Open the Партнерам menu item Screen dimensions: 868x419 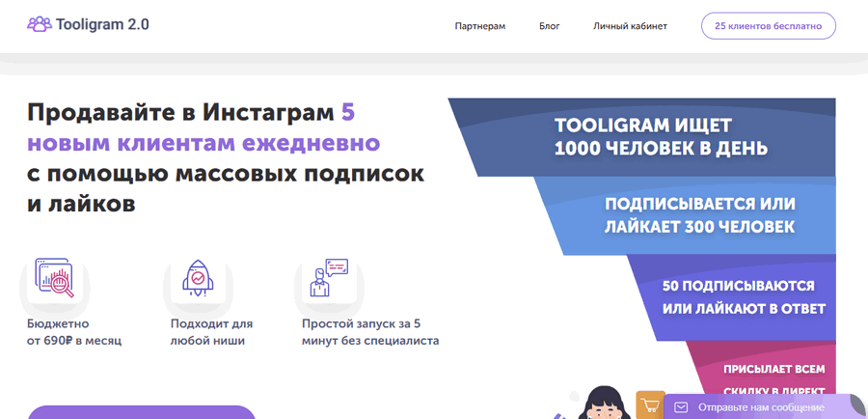480,26
